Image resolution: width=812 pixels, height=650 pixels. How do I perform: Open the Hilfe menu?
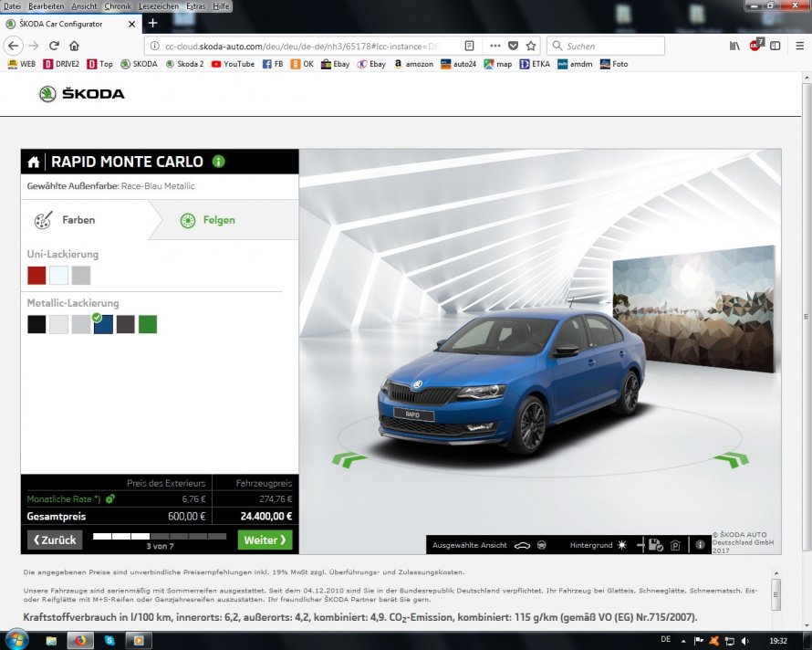coord(221,6)
